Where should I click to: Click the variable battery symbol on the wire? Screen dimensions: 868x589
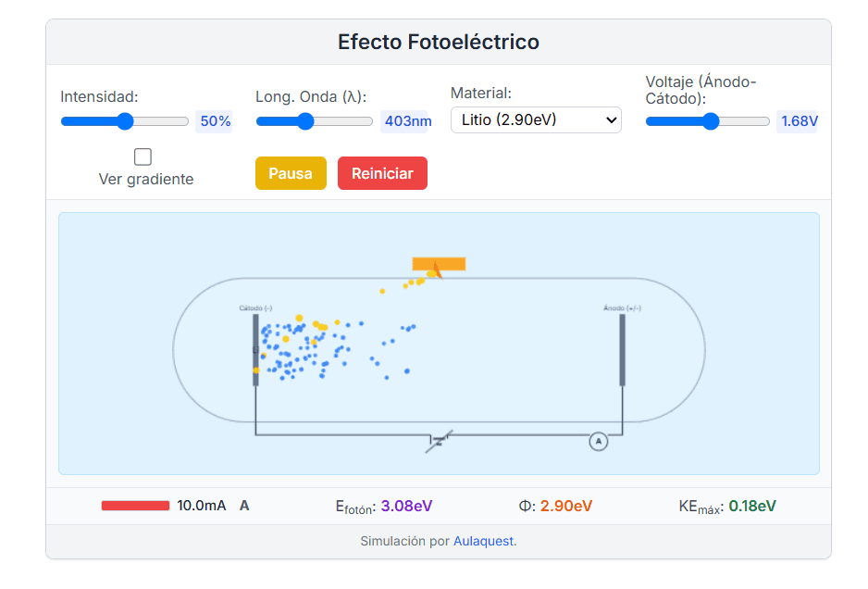pyautogui.click(x=439, y=441)
